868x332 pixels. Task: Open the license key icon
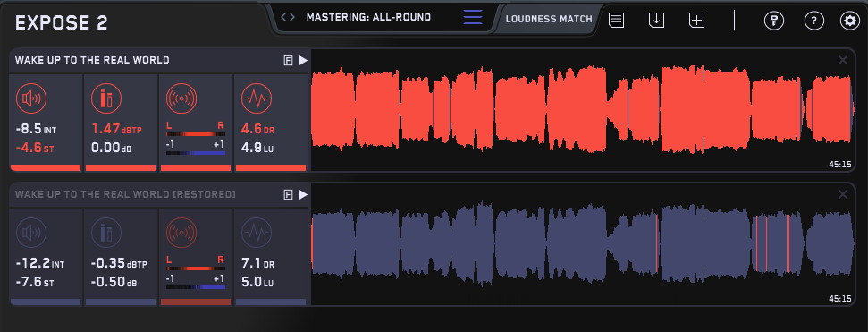click(774, 21)
